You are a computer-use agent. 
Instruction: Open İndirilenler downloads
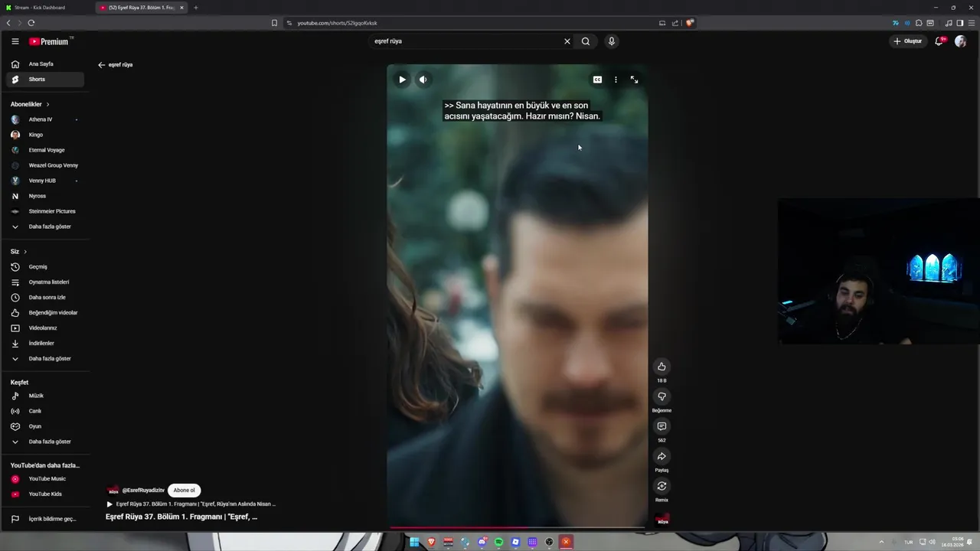pos(46,344)
